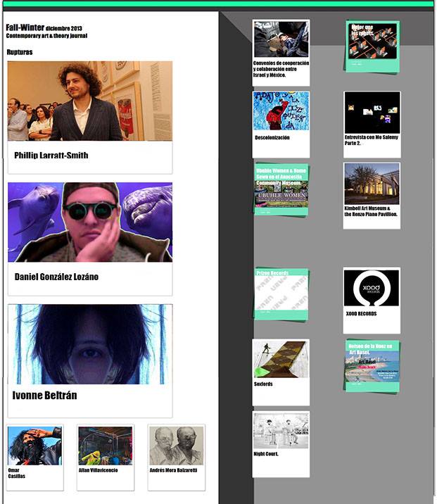Click the Ivonne Beltrán heading
The image size is (437, 504).
tap(44, 395)
